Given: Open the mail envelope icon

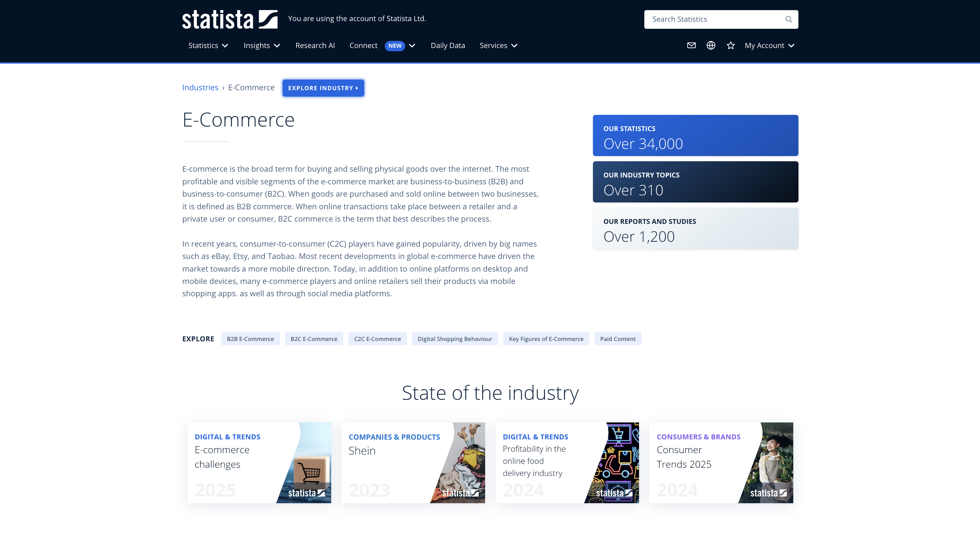Looking at the screenshot, I should [691, 46].
